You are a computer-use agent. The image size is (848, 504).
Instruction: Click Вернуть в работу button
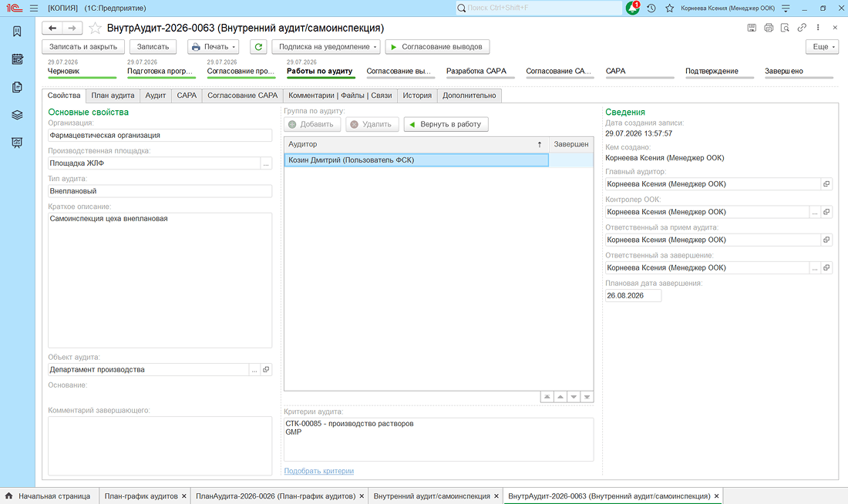pyautogui.click(x=446, y=124)
